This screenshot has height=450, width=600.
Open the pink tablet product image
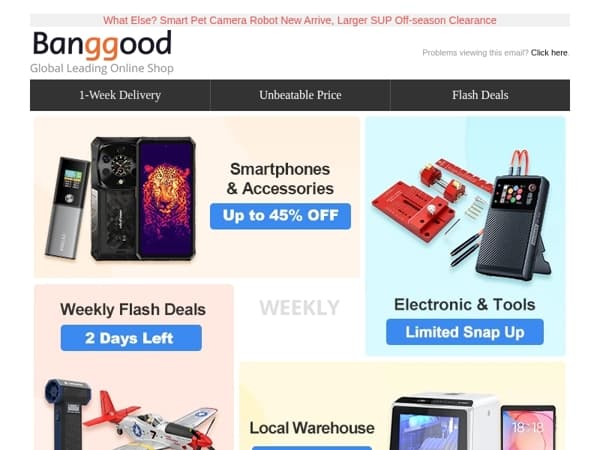(x=528, y=428)
